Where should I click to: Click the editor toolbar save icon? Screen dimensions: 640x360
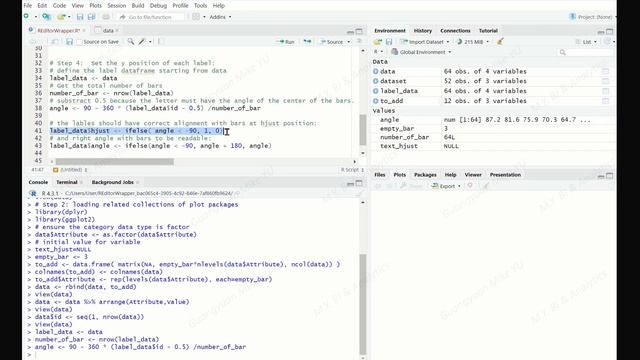tap(69, 42)
